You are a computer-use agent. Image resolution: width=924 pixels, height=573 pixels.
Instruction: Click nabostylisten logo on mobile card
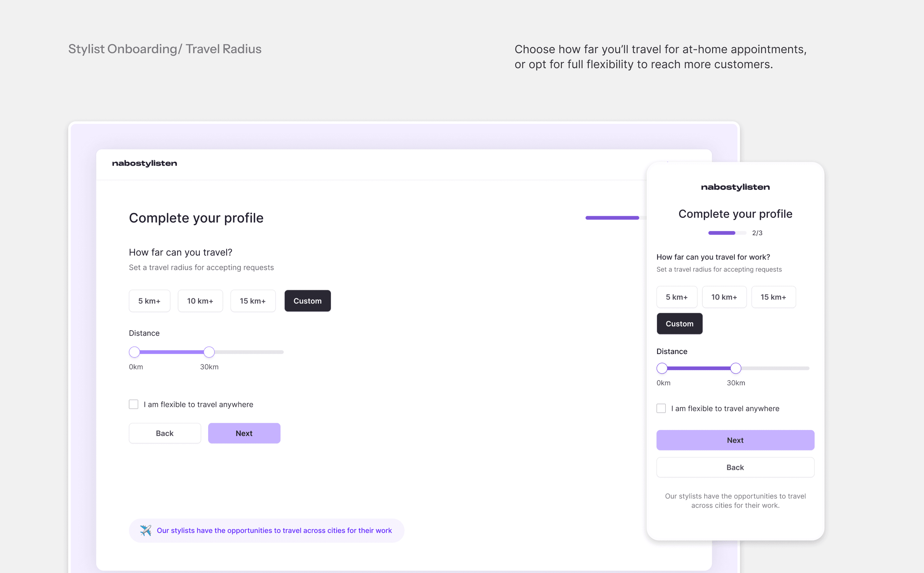point(735,187)
